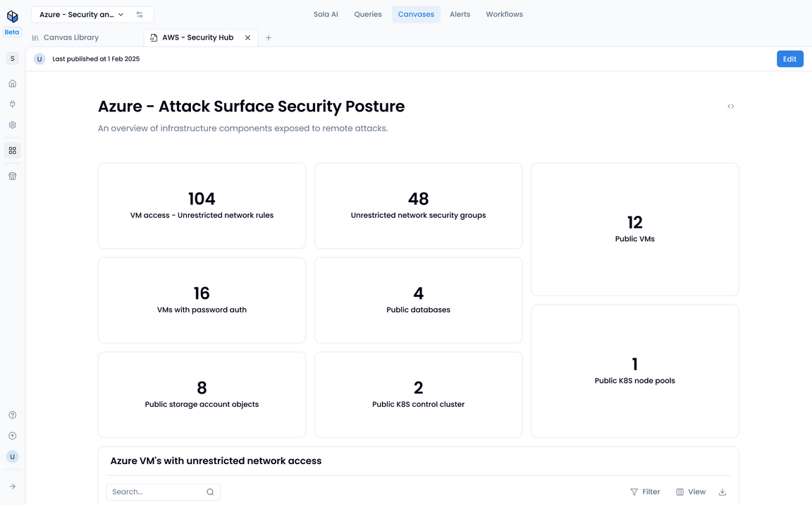Open the Public databases card
Viewport: 812px width, 505px height.
tap(419, 300)
